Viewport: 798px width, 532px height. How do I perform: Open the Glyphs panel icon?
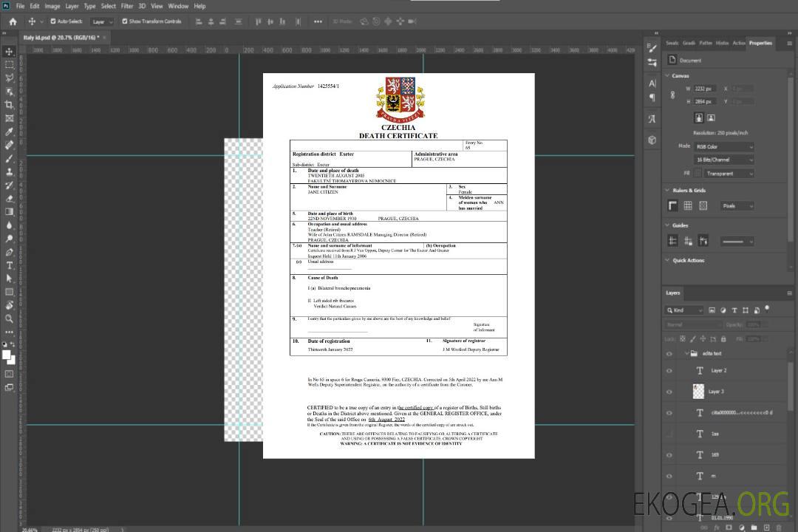[652, 119]
